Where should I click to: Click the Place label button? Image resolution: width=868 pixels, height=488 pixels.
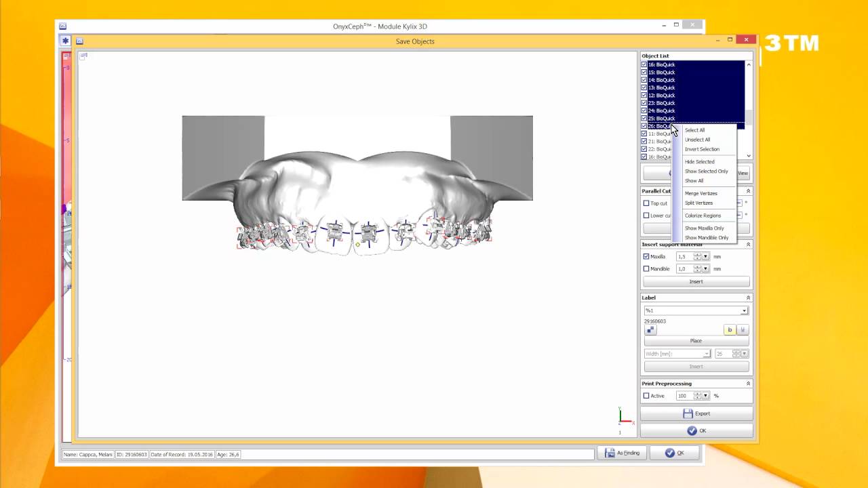696,341
